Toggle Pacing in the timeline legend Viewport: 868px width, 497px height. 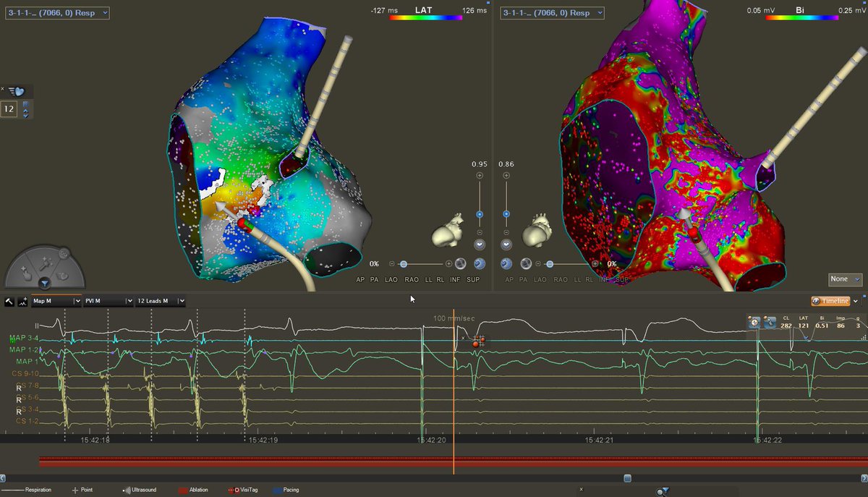coord(286,490)
